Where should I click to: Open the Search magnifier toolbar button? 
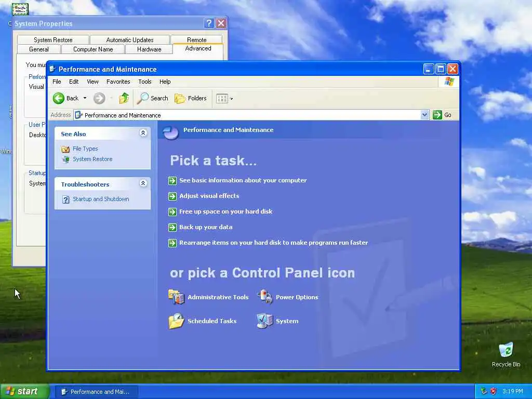click(153, 98)
